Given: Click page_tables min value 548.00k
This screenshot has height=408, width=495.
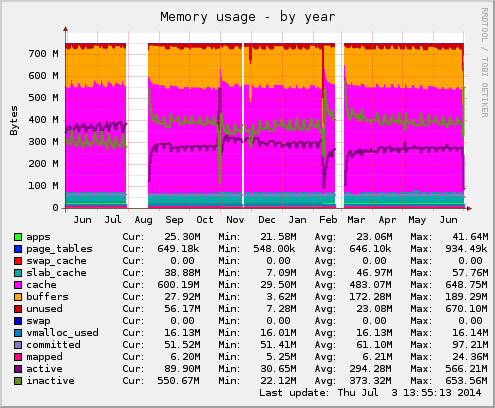Looking at the screenshot, I should (x=275, y=249).
